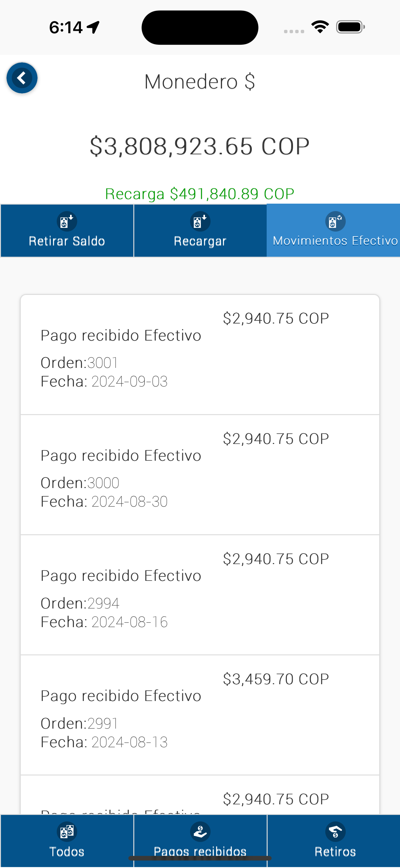Open payment for Orden 3001
400x868 pixels.
200,355
